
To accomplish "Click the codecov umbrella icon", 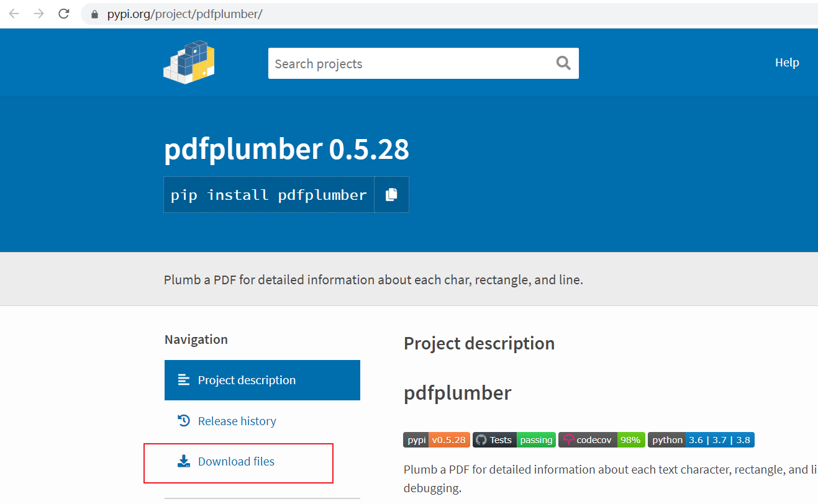I will tap(568, 440).
